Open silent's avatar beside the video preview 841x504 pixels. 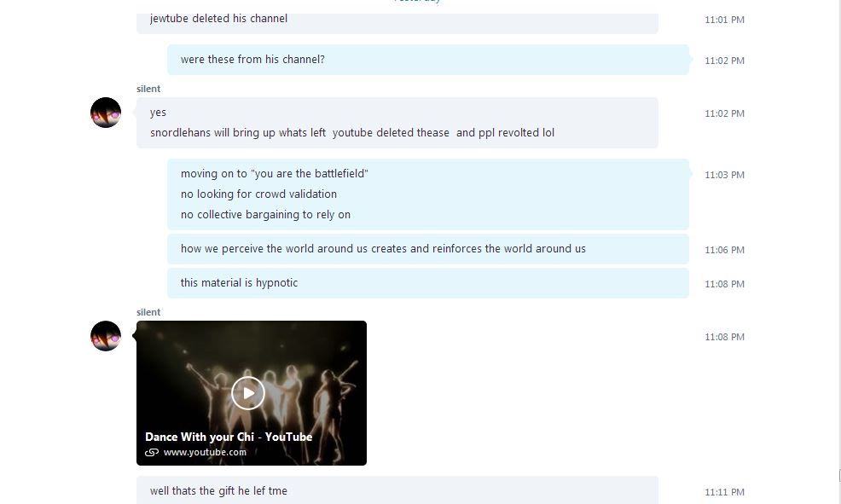tap(106, 336)
